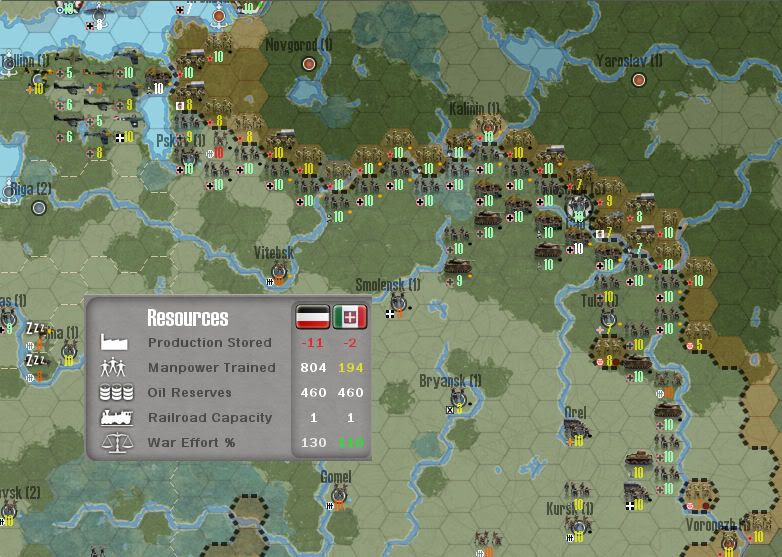Click the War Effort scales icon
Image resolution: width=782 pixels, height=557 pixels.
[x=115, y=443]
